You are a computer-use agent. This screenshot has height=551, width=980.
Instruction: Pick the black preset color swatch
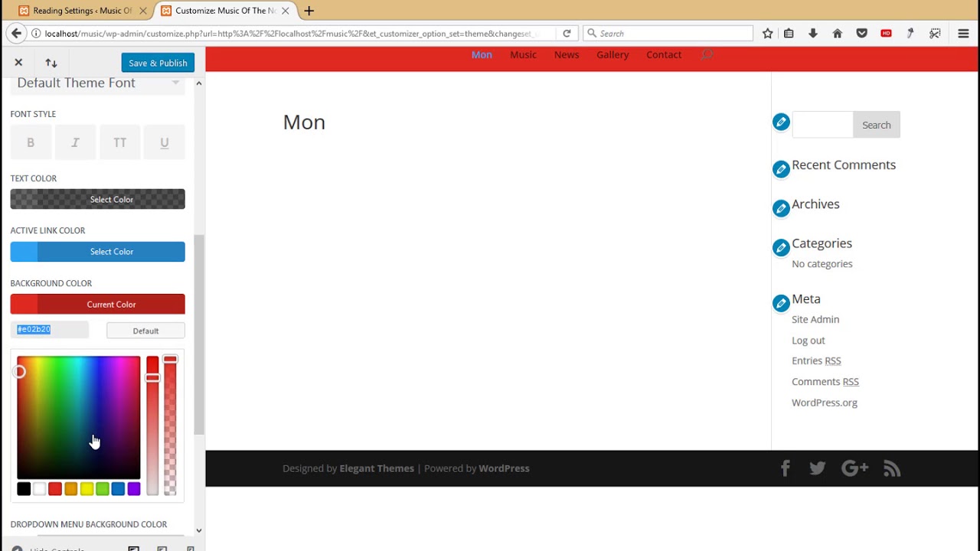pos(24,488)
